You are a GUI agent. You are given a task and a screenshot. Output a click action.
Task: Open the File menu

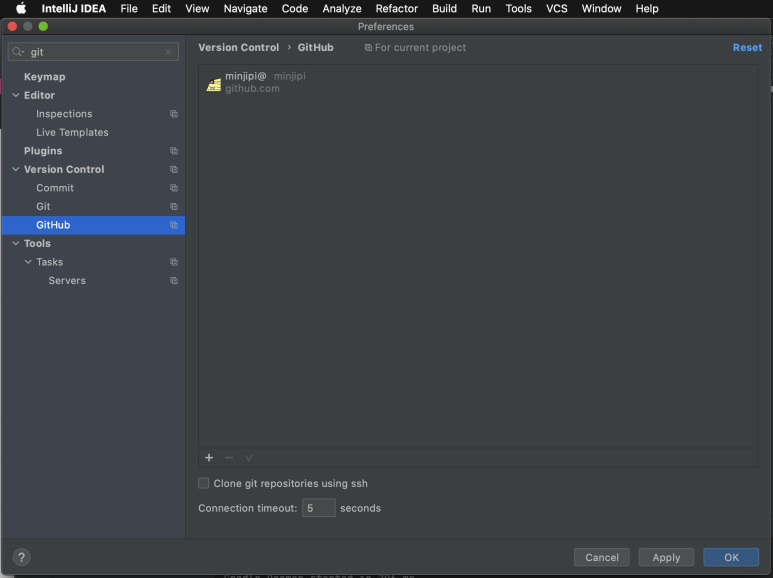click(129, 8)
